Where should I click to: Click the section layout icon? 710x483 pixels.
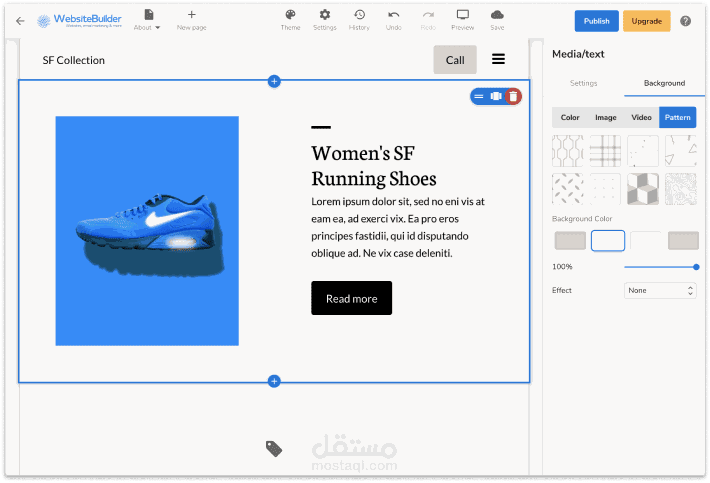point(496,96)
